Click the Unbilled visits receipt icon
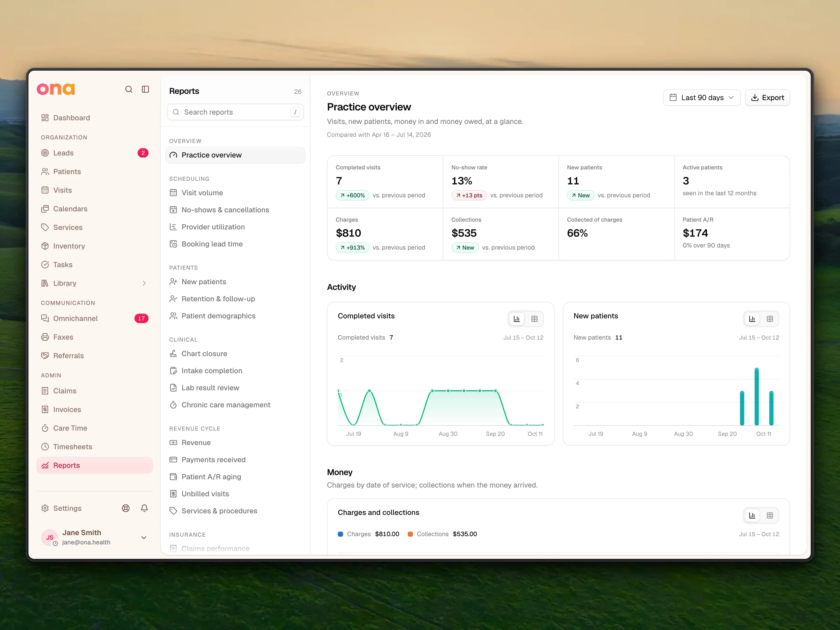840x630 pixels. (x=173, y=494)
